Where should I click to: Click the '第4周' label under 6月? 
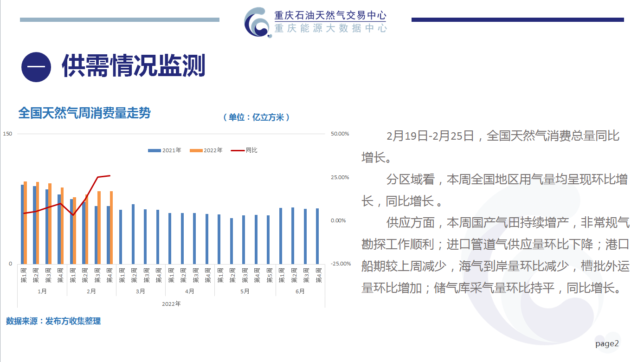coord(318,275)
